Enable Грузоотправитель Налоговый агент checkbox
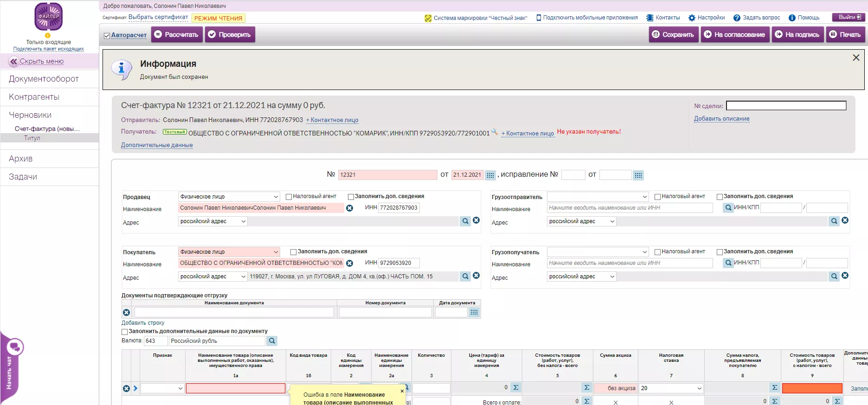 click(x=657, y=197)
